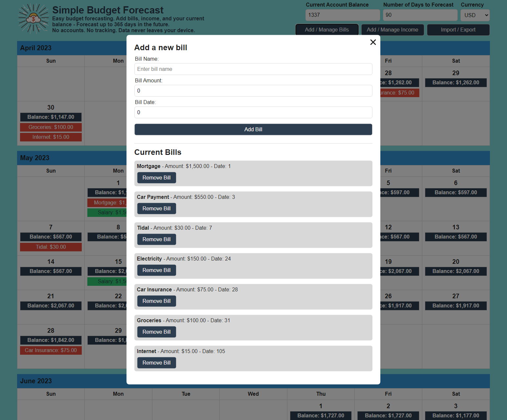Click the Bill Amount field
The image size is (507, 420).
pyautogui.click(x=253, y=91)
